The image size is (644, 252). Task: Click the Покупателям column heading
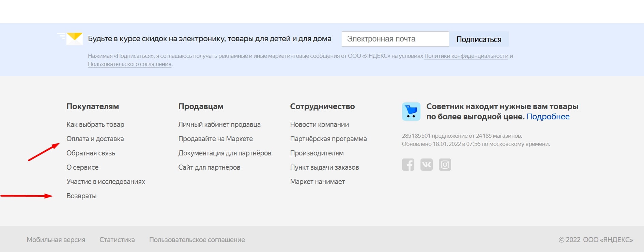tap(93, 106)
